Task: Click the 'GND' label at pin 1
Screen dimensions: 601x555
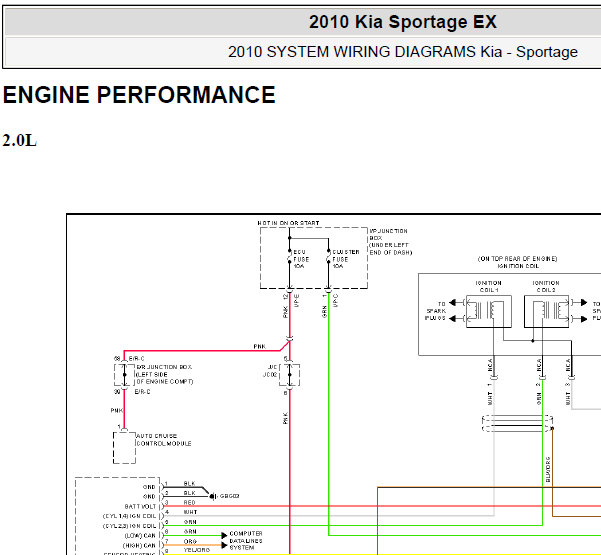Action: tap(149, 487)
